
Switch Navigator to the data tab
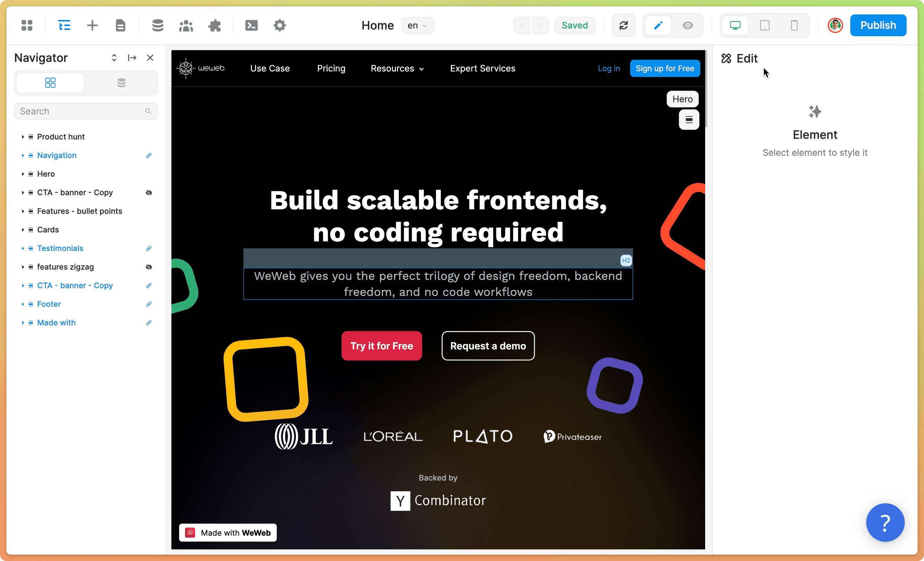coord(121,82)
